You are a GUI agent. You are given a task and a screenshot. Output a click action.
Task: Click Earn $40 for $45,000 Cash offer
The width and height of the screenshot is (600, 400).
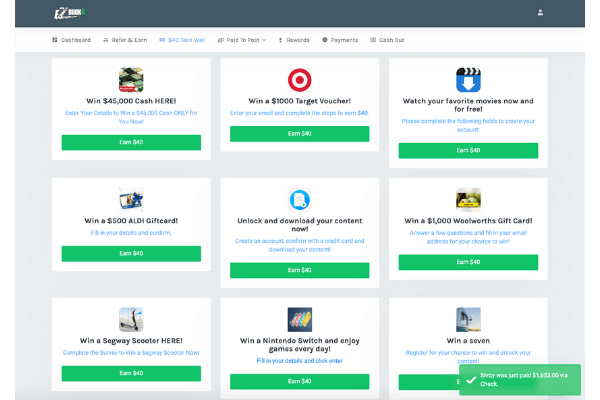131,142
